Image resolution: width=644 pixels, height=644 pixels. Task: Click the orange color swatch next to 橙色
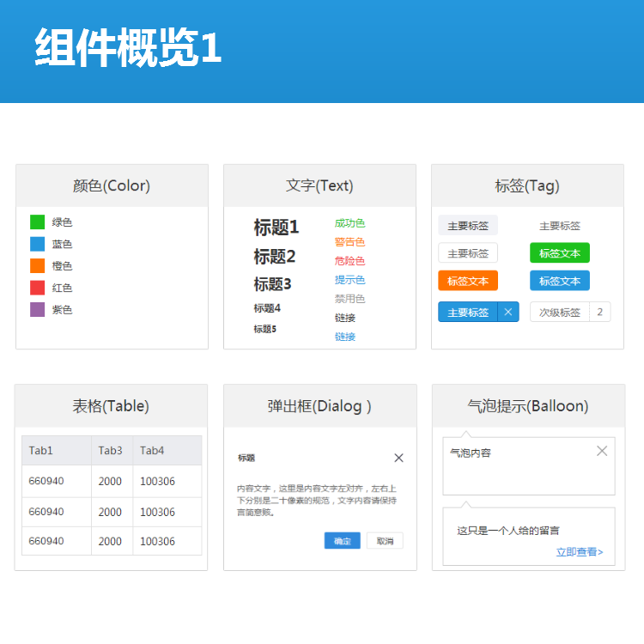coord(38,265)
